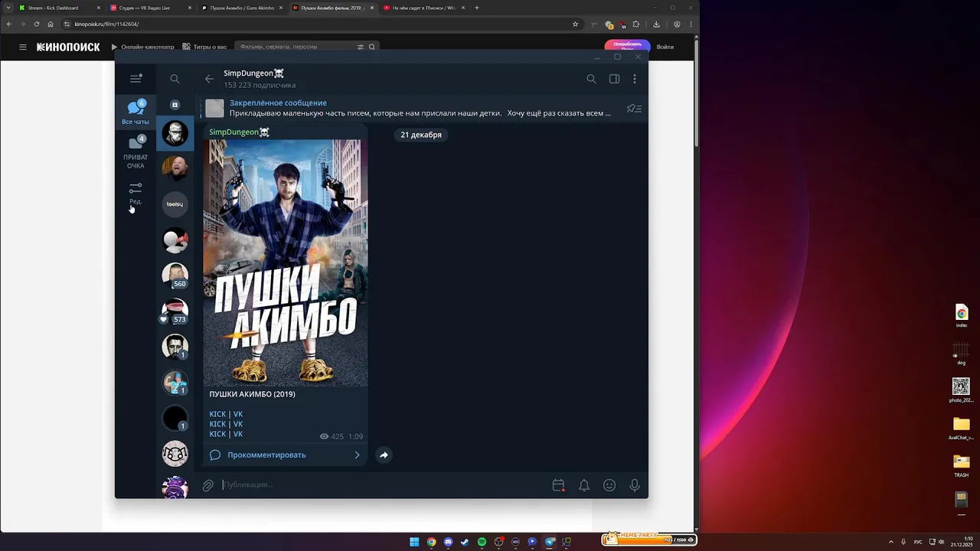Click the Telegram chat list search icon
Viewport: 980px width, 551px height.
click(x=175, y=79)
